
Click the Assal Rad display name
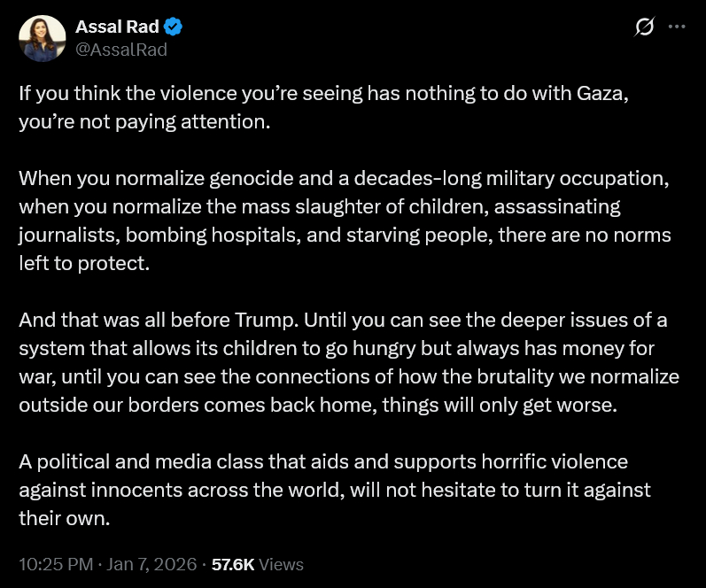117,27
